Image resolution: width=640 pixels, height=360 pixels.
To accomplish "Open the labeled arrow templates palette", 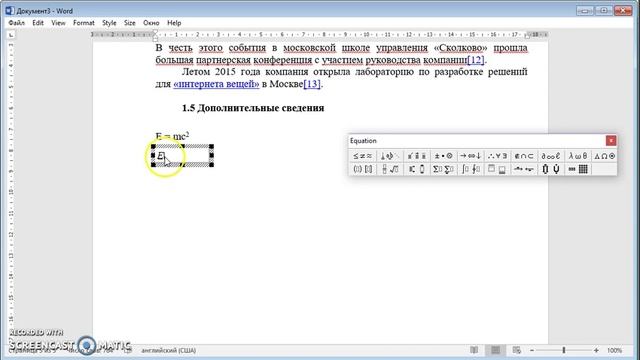I will click(524, 169).
